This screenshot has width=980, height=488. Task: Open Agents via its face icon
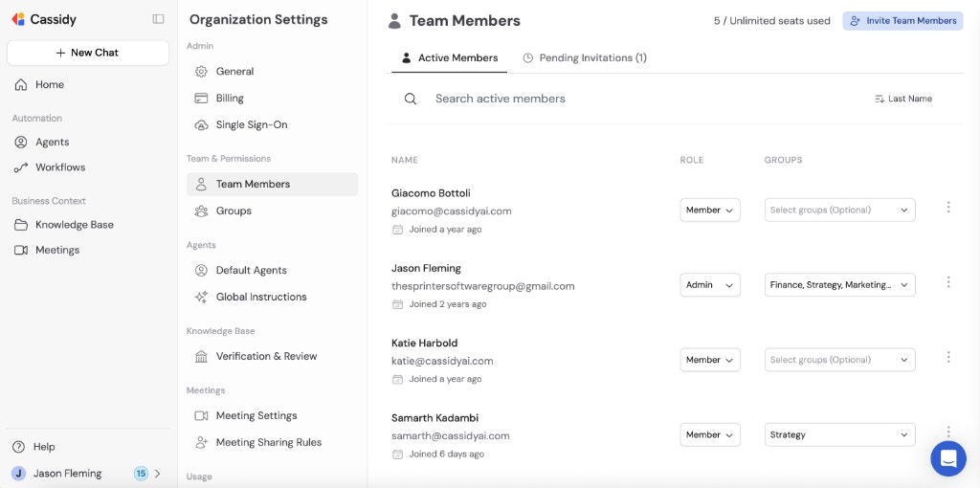pos(21,142)
